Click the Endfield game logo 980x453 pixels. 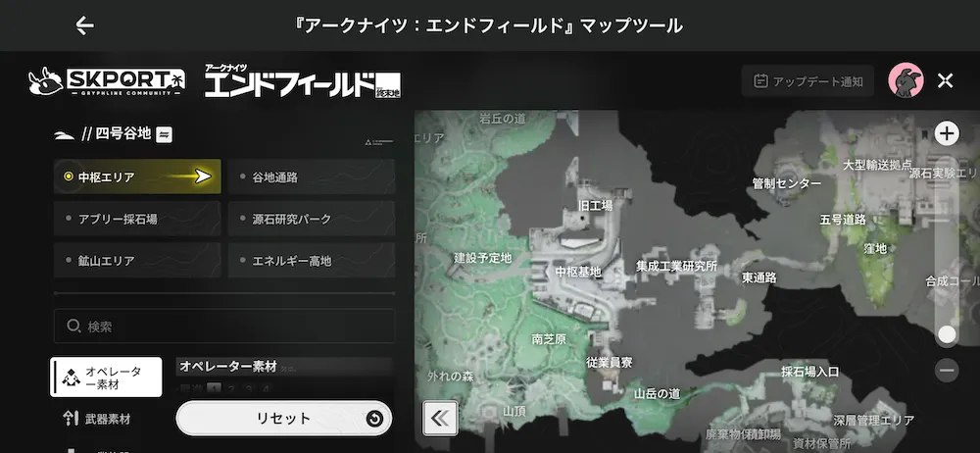point(302,81)
